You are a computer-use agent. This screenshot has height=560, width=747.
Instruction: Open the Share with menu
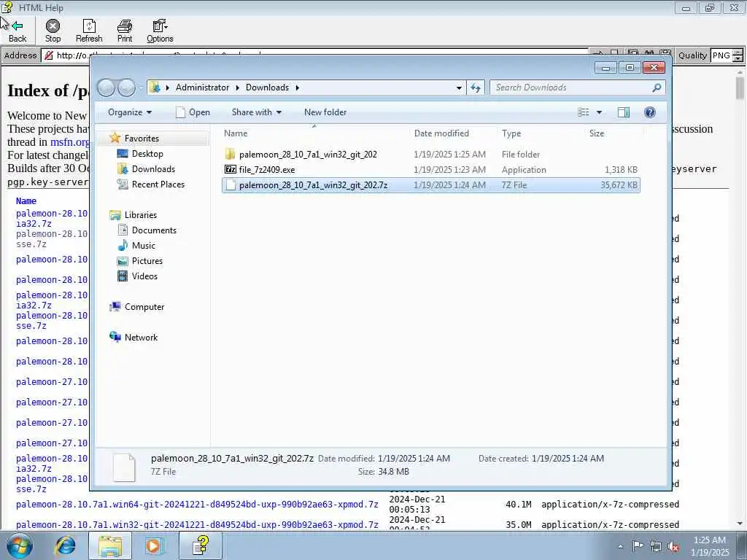coord(257,112)
